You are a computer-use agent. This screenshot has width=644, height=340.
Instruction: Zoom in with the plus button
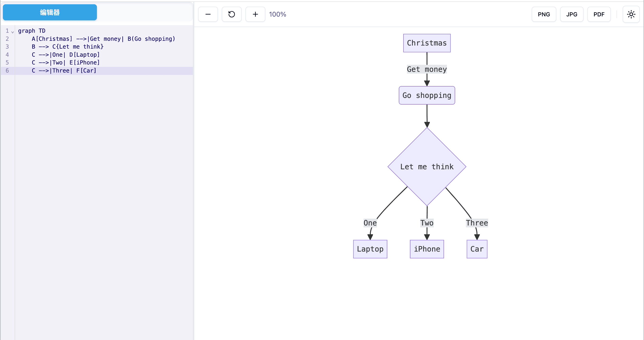[255, 14]
